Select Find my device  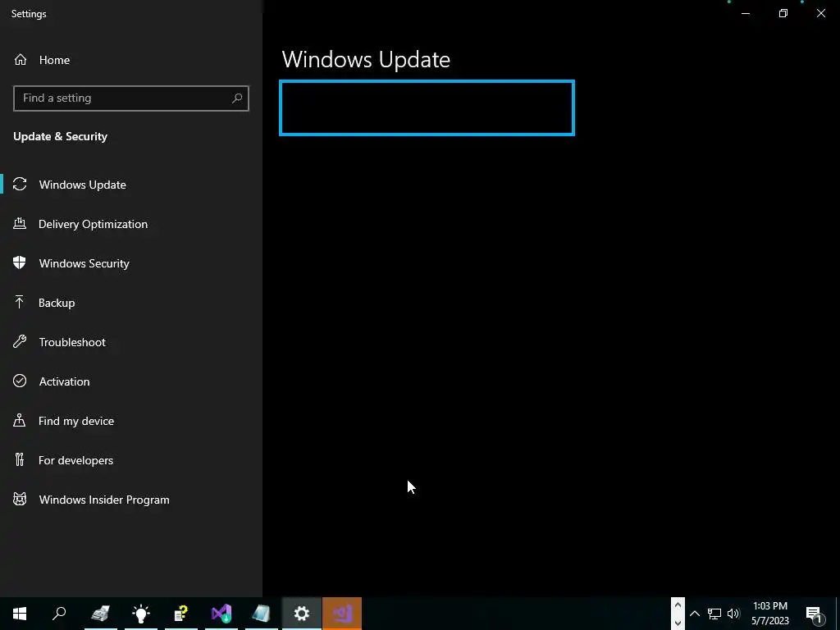coord(131,421)
